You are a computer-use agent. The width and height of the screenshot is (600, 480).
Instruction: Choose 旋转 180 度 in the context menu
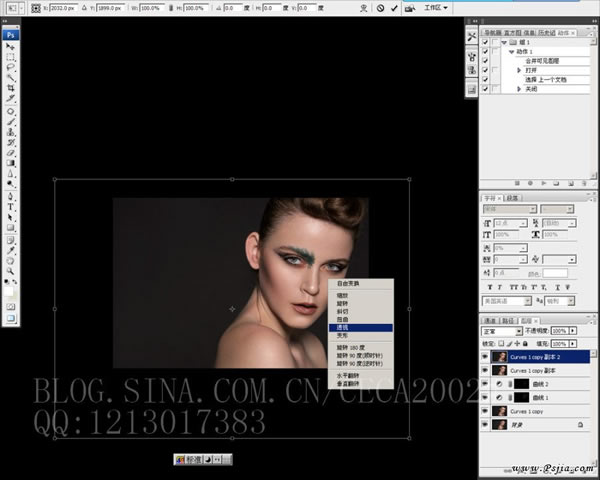pyautogui.click(x=360, y=348)
